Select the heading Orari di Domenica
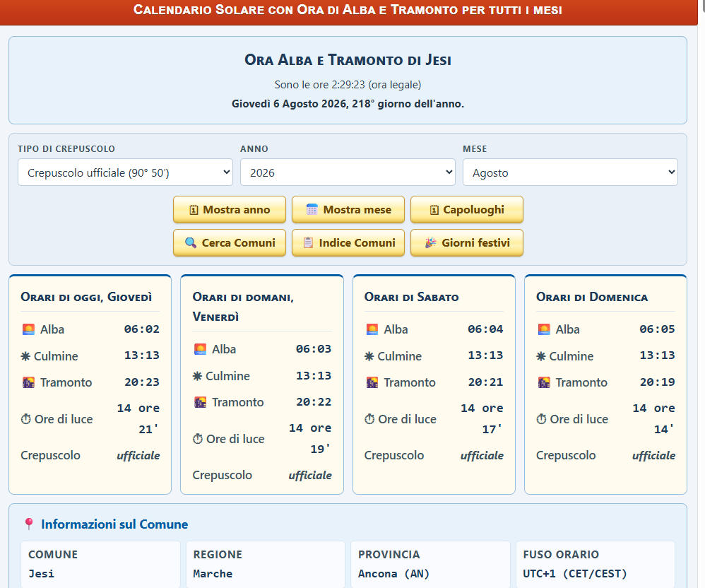705x588 pixels. click(x=592, y=297)
